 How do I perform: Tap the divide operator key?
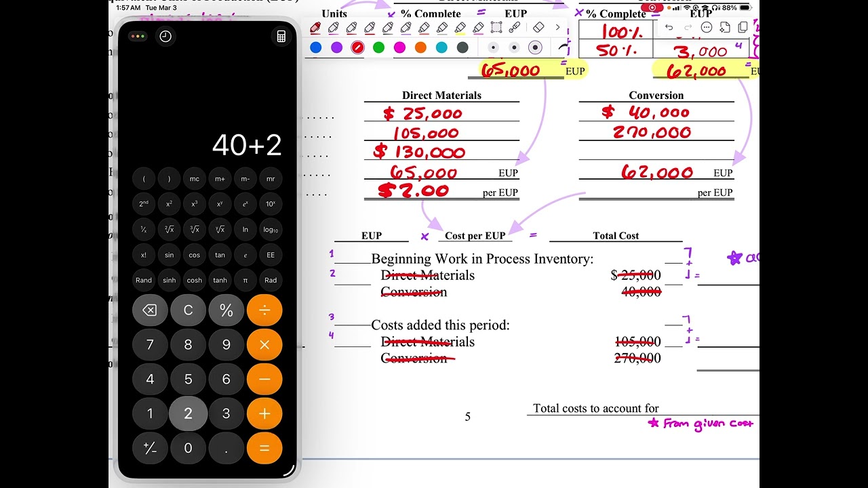click(264, 310)
